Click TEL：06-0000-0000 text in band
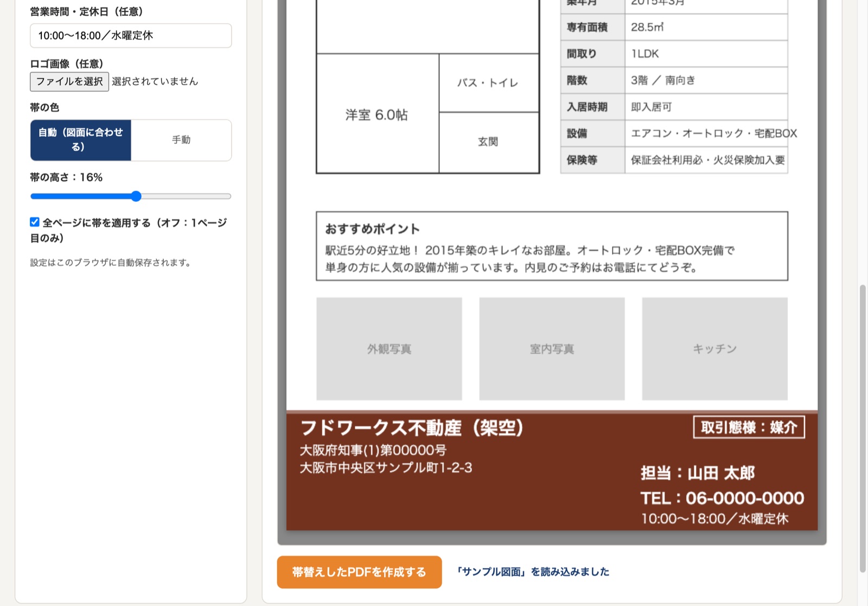 pyautogui.click(x=722, y=498)
